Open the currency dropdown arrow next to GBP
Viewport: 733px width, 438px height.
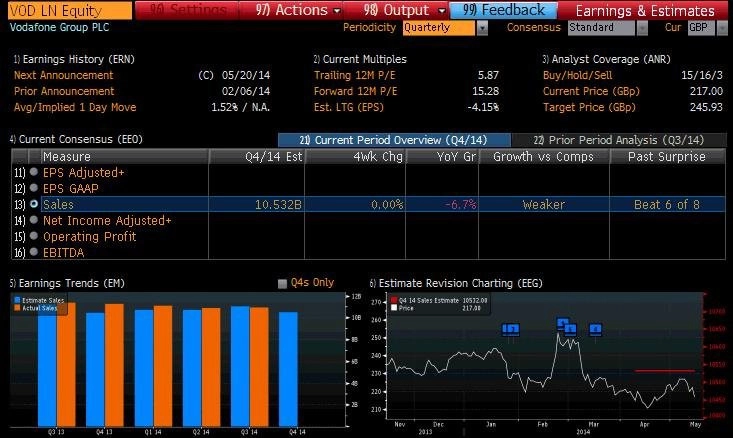[x=722, y=28]
